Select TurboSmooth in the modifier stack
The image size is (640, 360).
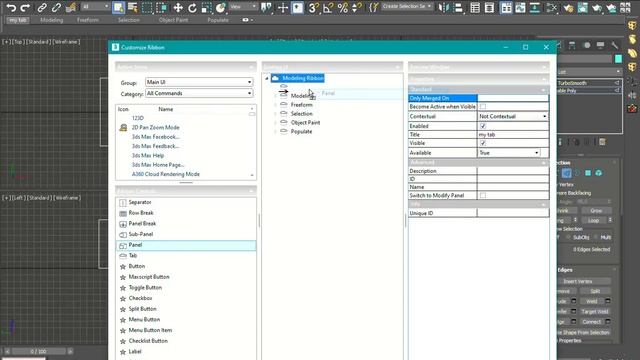(x=588, y=83)
